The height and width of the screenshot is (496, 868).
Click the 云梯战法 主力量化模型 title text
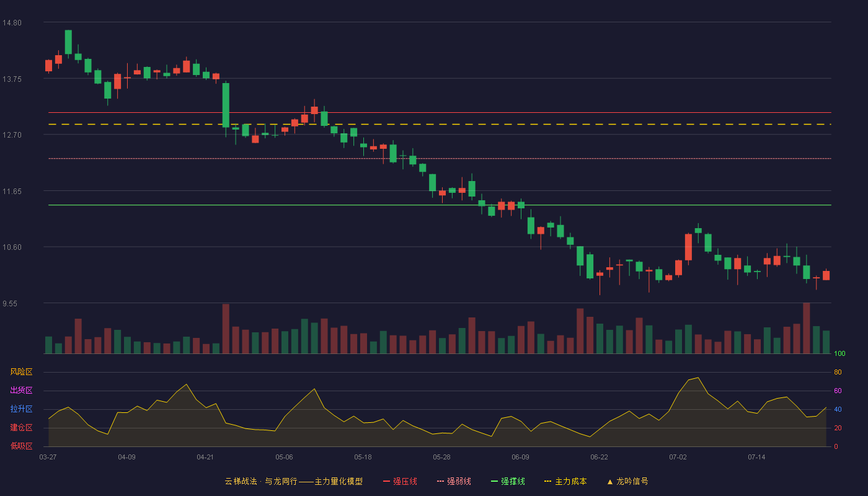click(293, 481)
